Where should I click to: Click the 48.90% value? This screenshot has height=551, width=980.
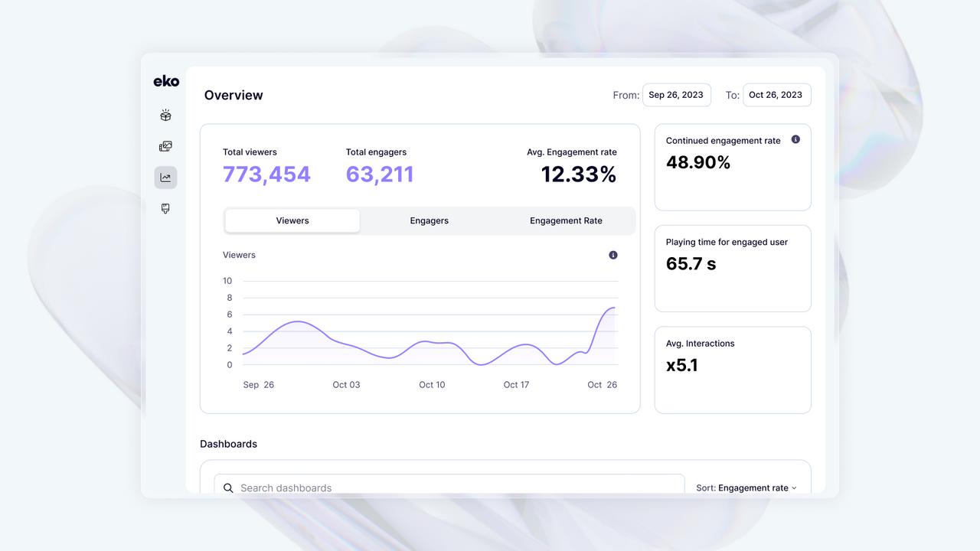click(698, 162)
